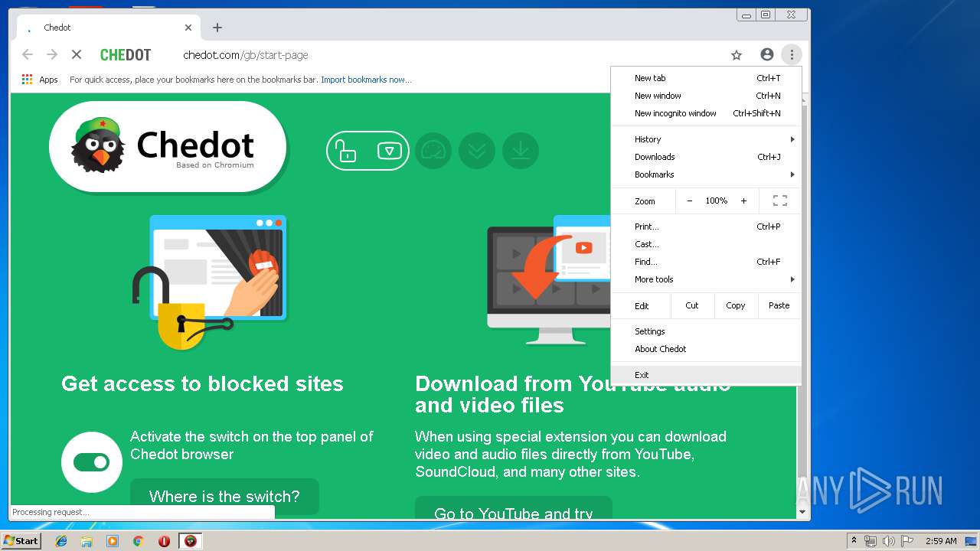Click the volume tray icon
Viewport: 980px width, 551px height.
pos(889,541)
